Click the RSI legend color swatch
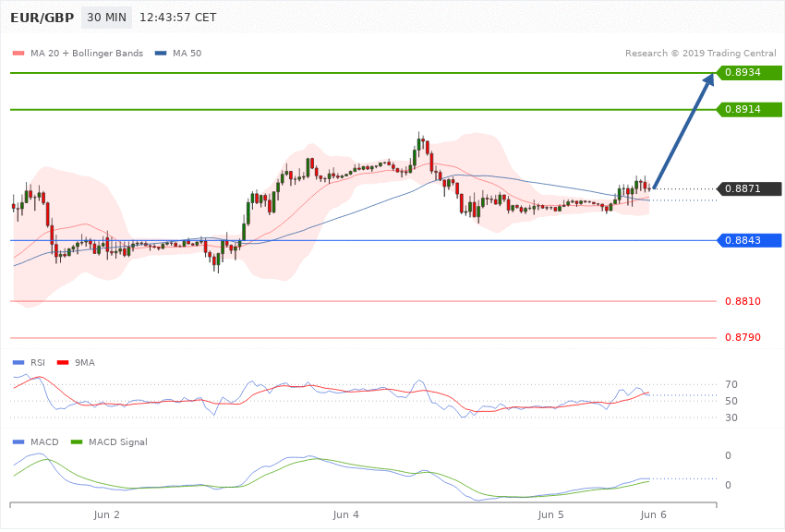 pyautogui.click(x=18, y=362)
